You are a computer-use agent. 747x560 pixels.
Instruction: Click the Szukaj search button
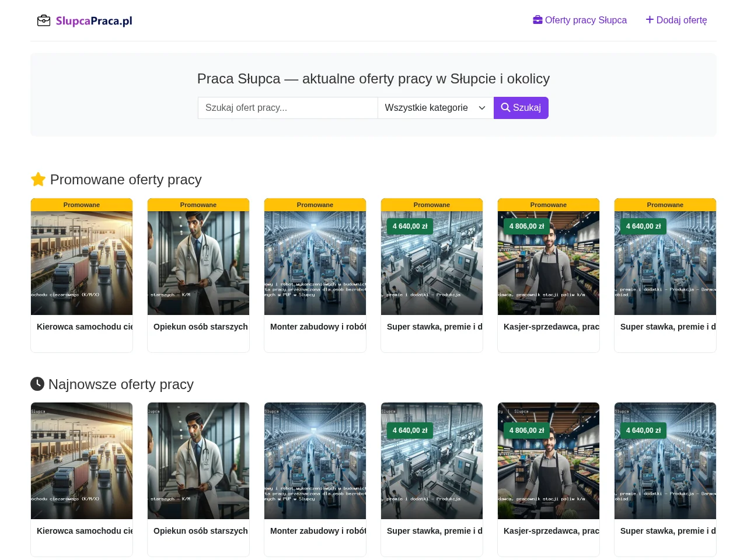[521, 108]
